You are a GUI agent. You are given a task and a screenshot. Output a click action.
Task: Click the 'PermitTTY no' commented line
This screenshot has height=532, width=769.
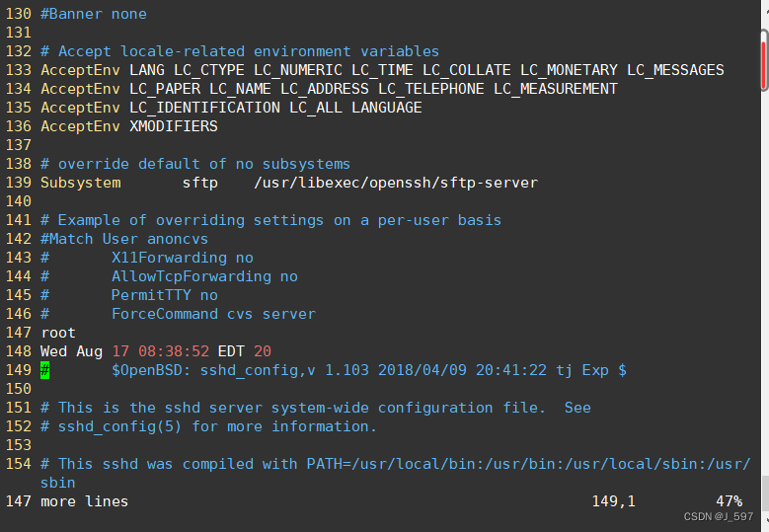tap(164, 295)
